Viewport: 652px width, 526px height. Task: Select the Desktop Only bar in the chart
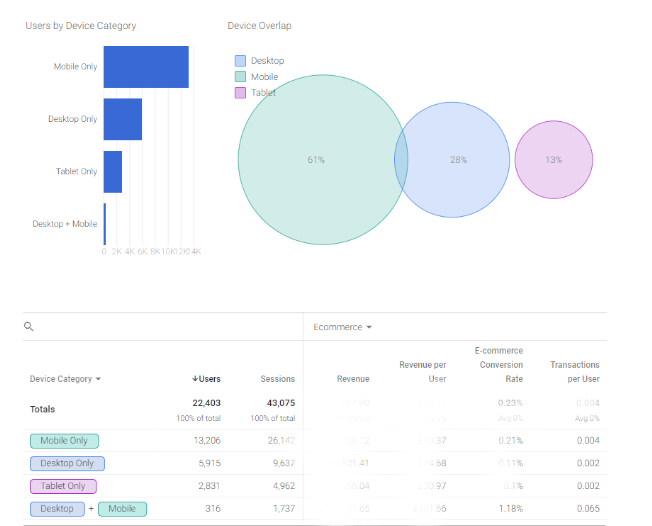coord(123,119)
